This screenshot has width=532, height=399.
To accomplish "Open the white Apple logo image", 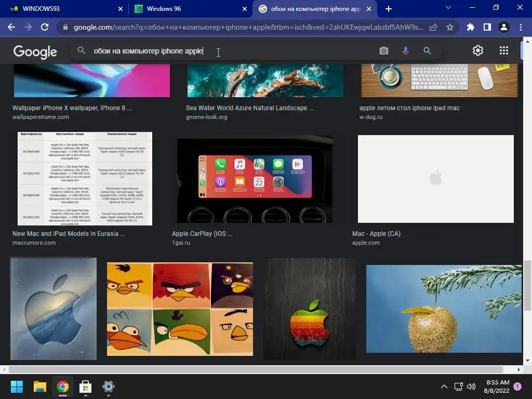I will coord(436,179).
